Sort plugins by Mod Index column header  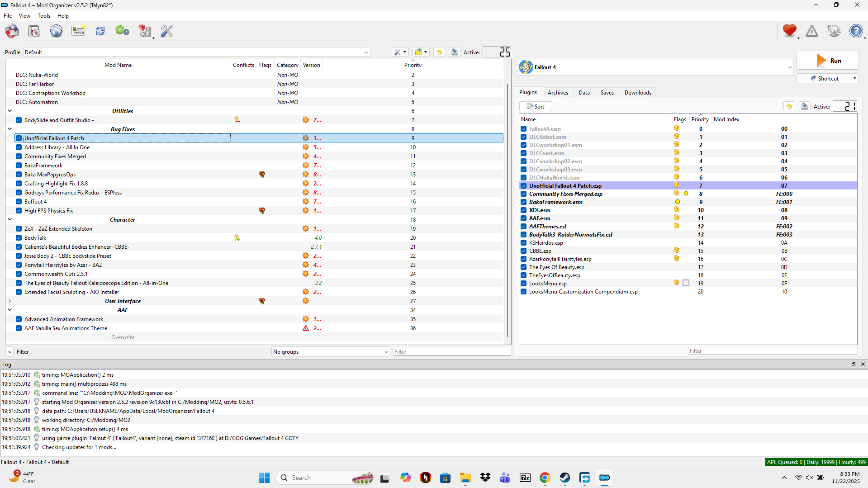coord(726,119)
